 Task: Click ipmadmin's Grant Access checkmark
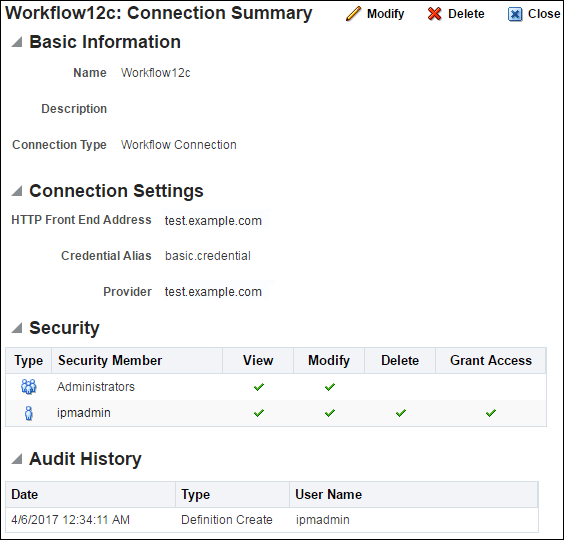[491, 413]
